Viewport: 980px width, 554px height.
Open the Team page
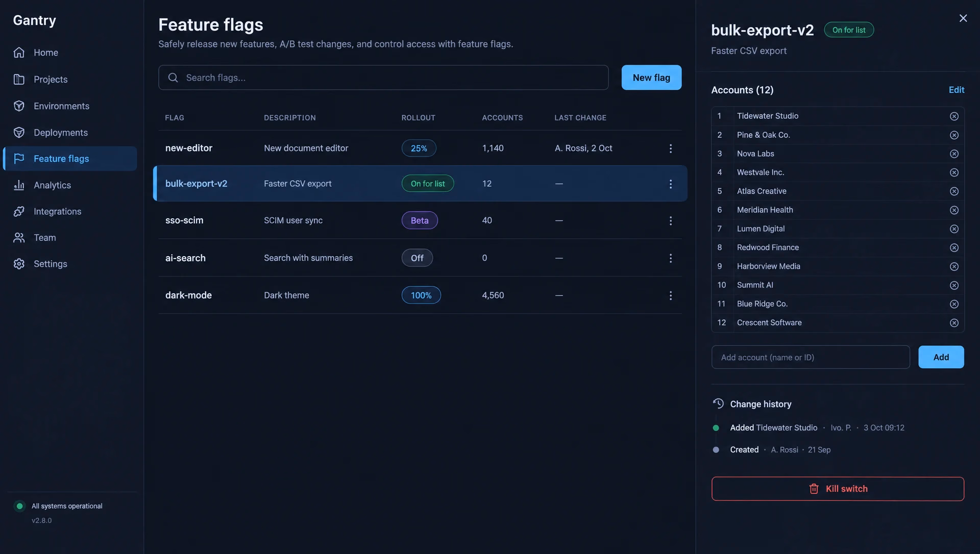[70, 238]
